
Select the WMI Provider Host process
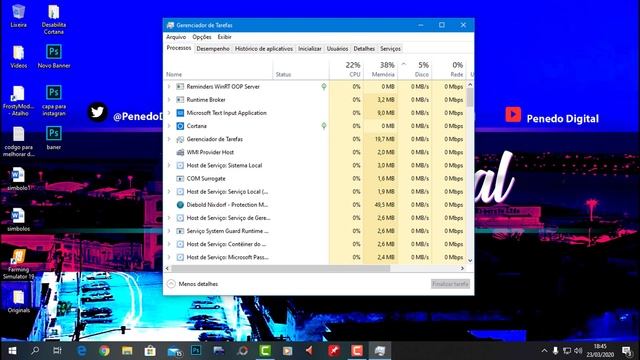[x=315, y=152]
